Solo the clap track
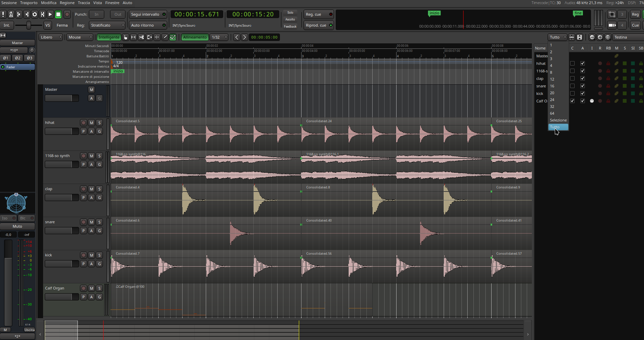Viewport: 644px width, 340px height. click(99, 189)
